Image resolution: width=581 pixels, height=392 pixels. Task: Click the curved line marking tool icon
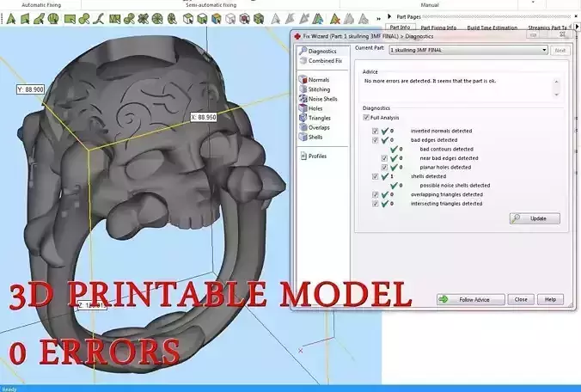click(98, 19)
